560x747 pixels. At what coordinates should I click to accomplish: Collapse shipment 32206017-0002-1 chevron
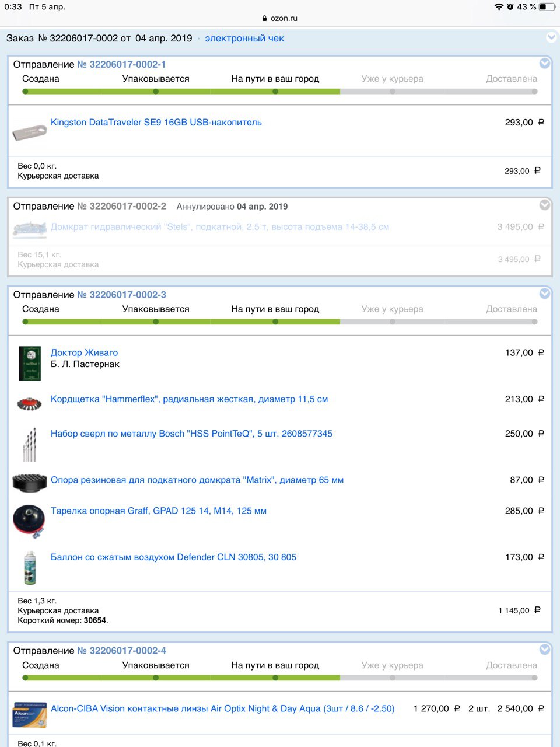pos(545,63)
